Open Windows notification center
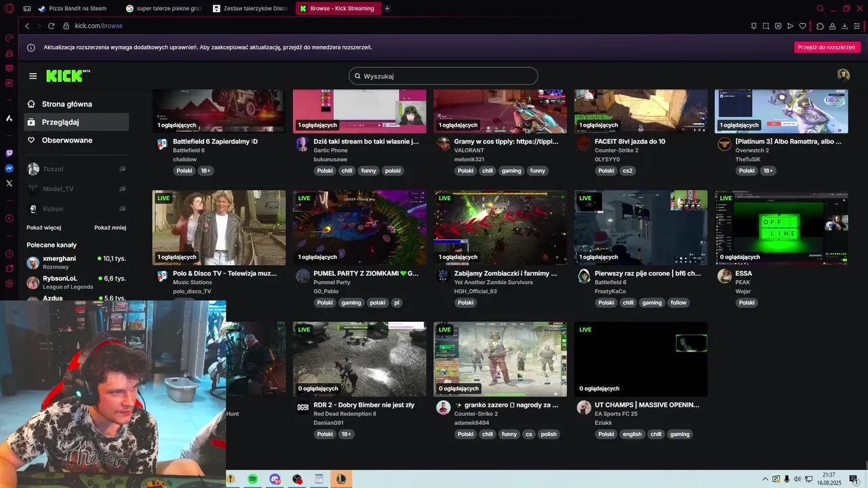 pyautogui.click(x=854, y=479)
